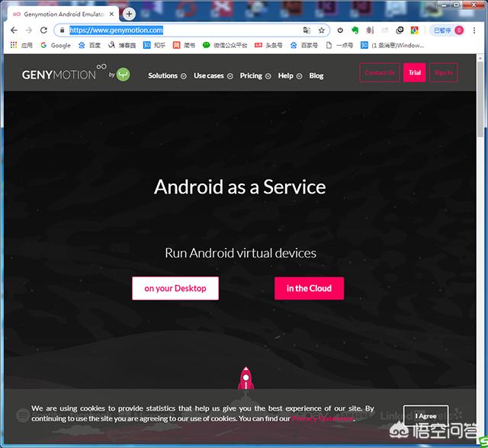Click the pink Trial button
Screen dimensions: 488x448
[x=415, y=72]
